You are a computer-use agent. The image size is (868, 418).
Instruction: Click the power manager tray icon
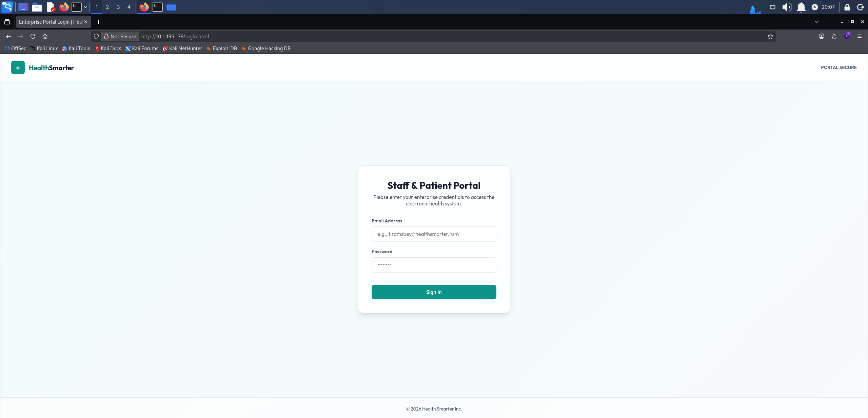pos(814,7)
